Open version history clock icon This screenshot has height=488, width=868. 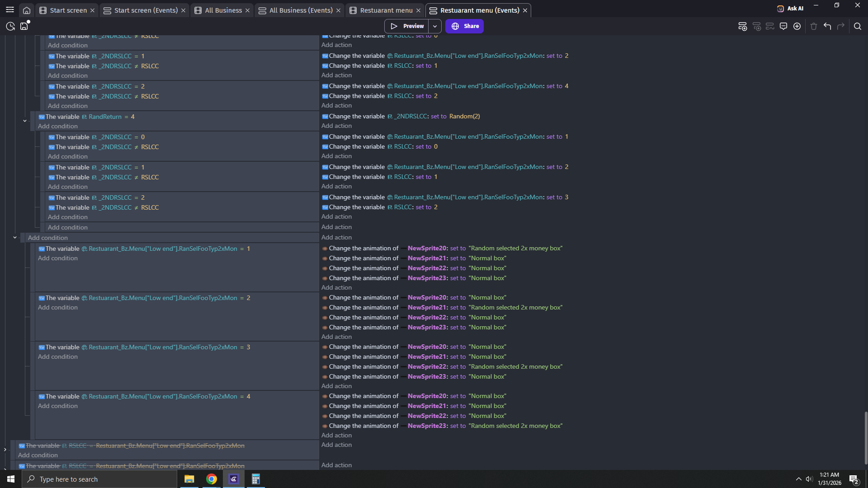point(10,26)
